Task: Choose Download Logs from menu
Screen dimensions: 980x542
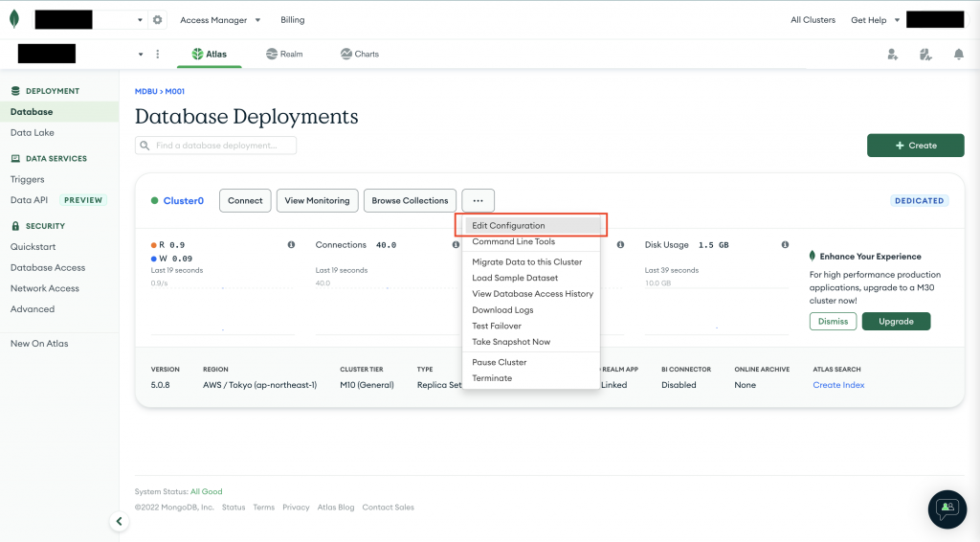Action: 531,310
